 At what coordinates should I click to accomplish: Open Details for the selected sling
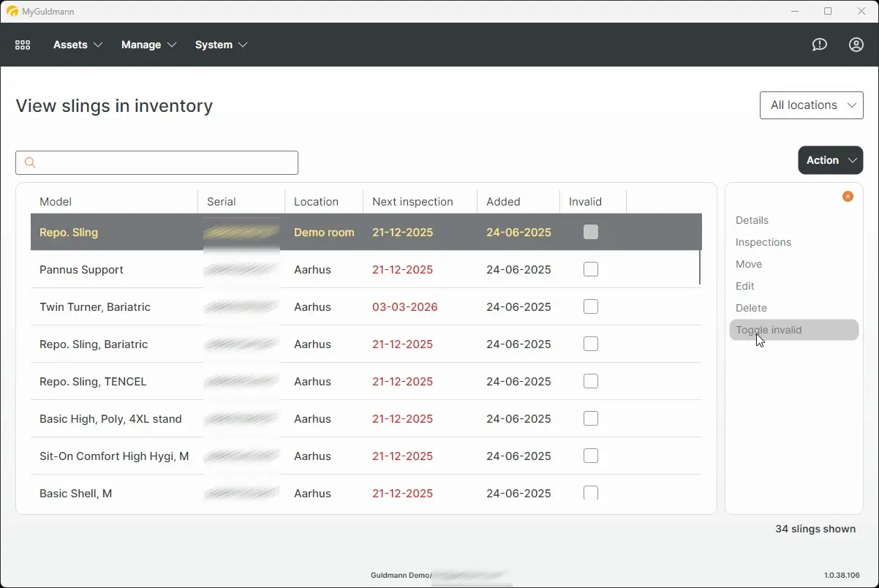(x=752, y=220)
